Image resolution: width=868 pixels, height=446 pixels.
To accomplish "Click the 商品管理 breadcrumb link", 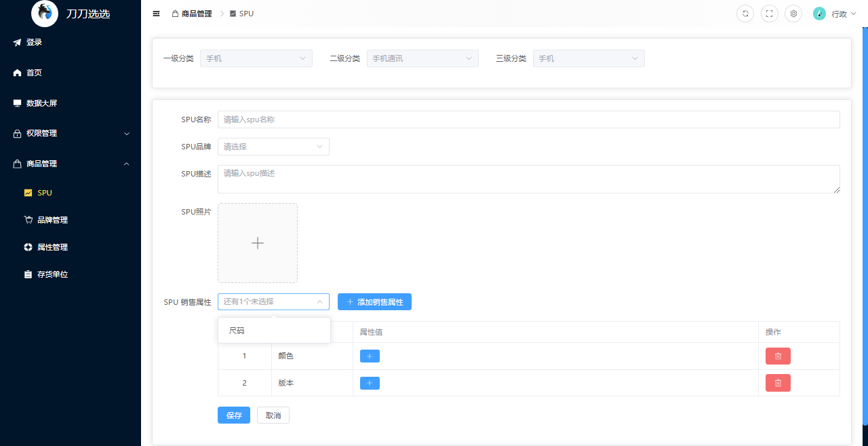I will 197,14.
